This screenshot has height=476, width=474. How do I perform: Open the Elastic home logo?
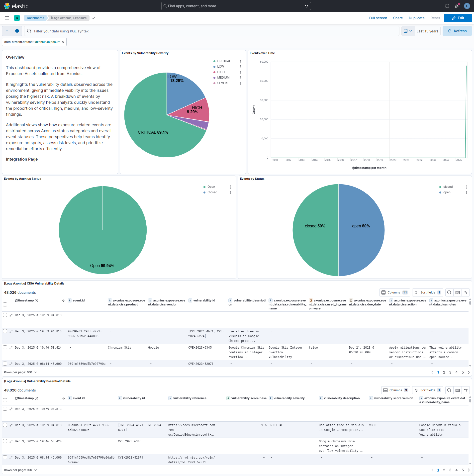point(16,6)
